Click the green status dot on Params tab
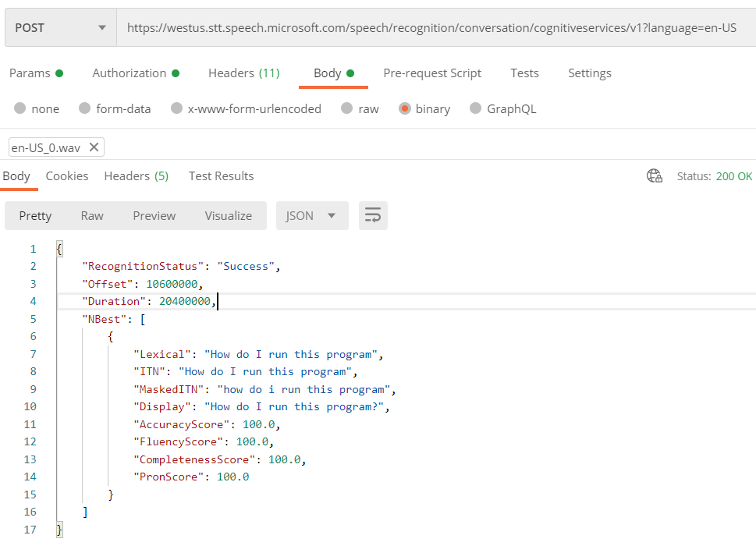The width and height of the screenshot is (756, 560). click(x=61, y=72)
